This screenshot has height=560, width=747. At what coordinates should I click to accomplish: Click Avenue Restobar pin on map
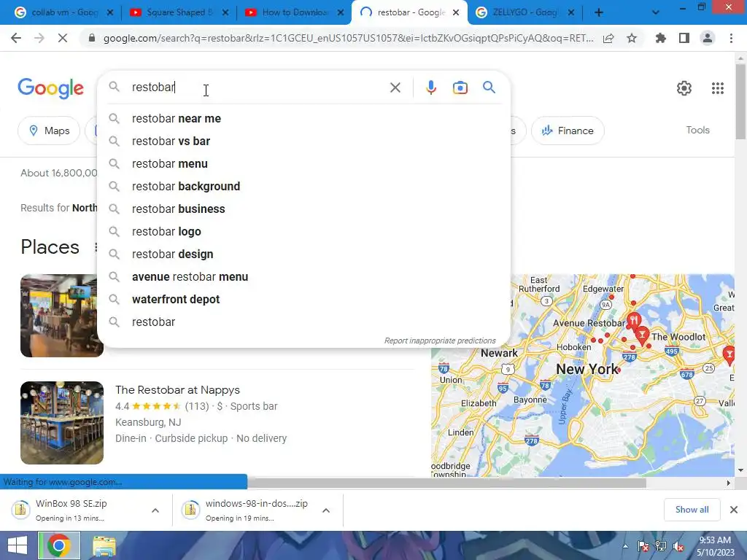click(634, 320)
